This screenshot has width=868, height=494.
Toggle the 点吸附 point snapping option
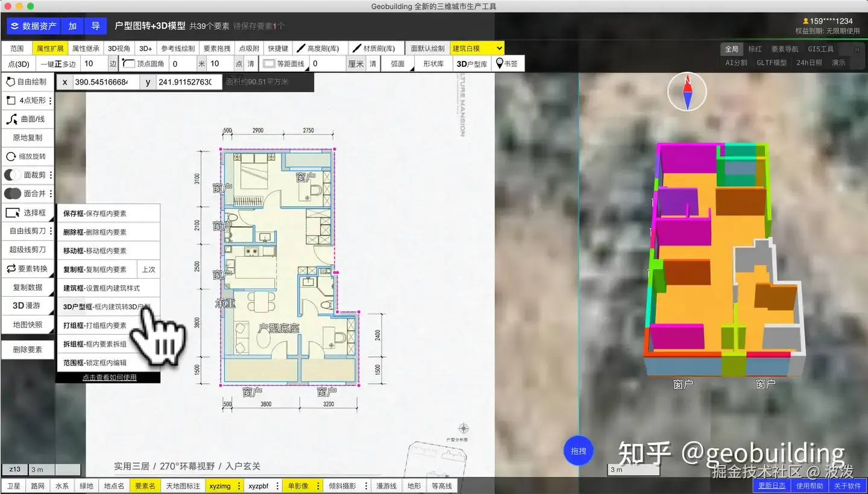(249, 48)
